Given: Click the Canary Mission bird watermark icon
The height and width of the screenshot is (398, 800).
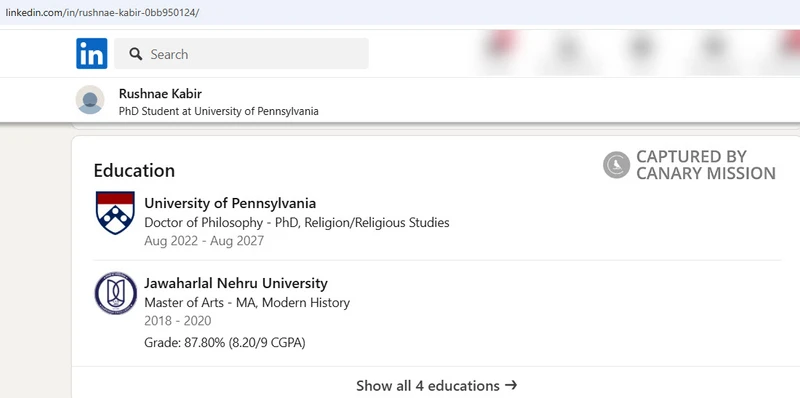Looking at the screenshot, I should click(x=616, y=165).
